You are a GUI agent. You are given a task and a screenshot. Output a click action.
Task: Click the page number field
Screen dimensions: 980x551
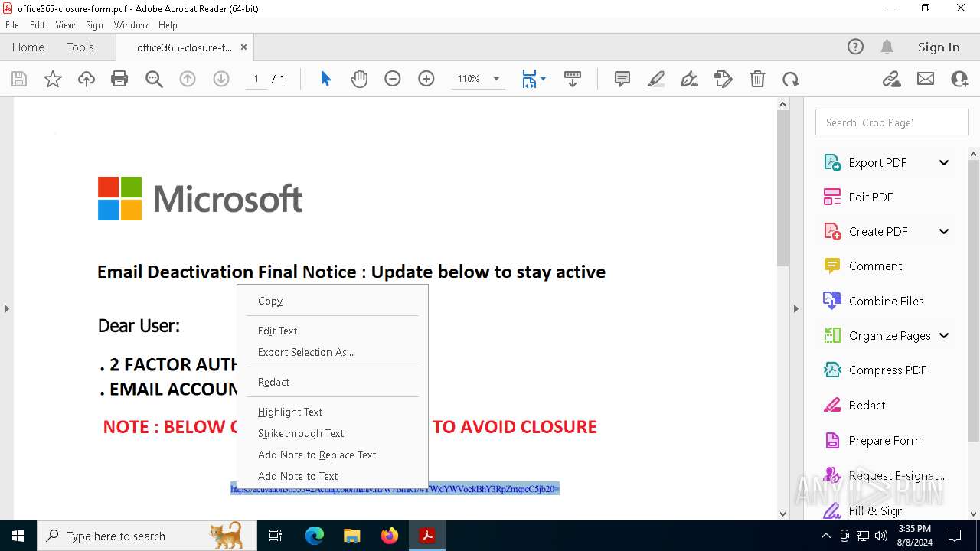pyautogui.click(x=256, y=79)
